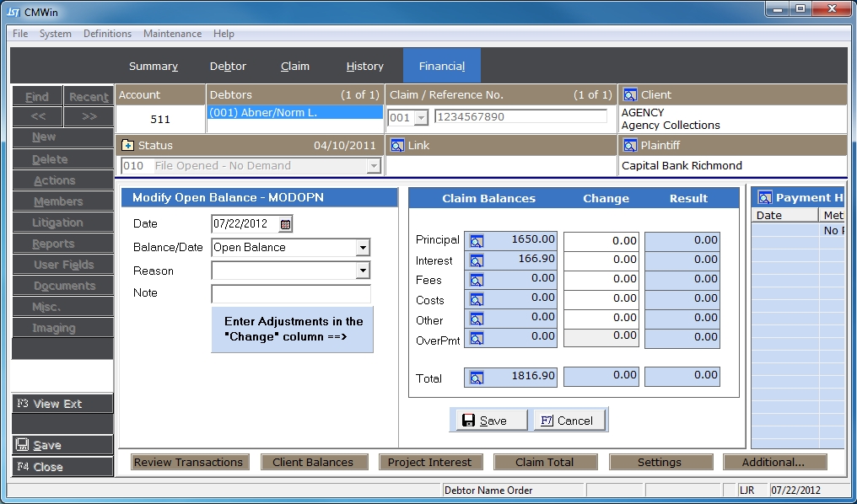The height and width of the screenshot is (504, 857).
Task: Switch to the History tab
Action: 364,67
